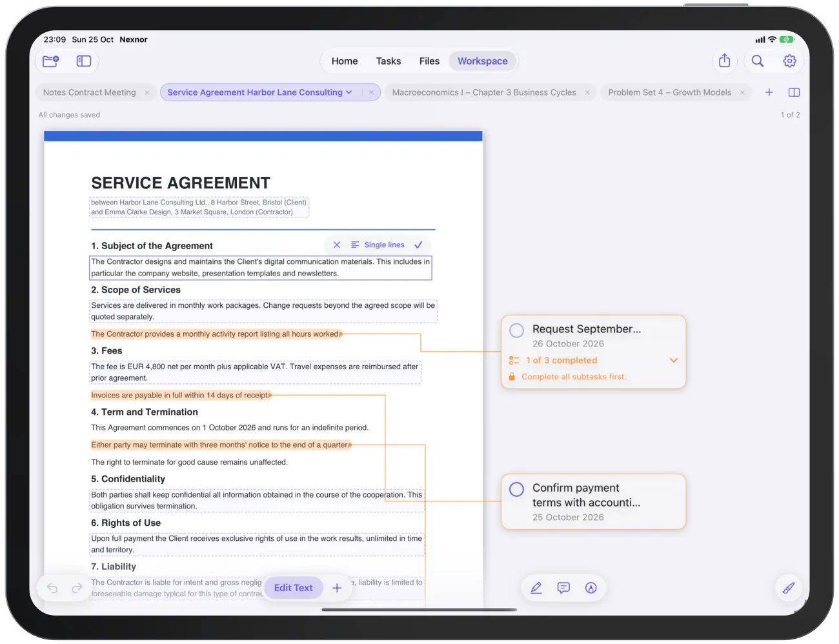Toggle the sidebar panel icon
Screen dimensions: 839x644
[x=84, y=61]
